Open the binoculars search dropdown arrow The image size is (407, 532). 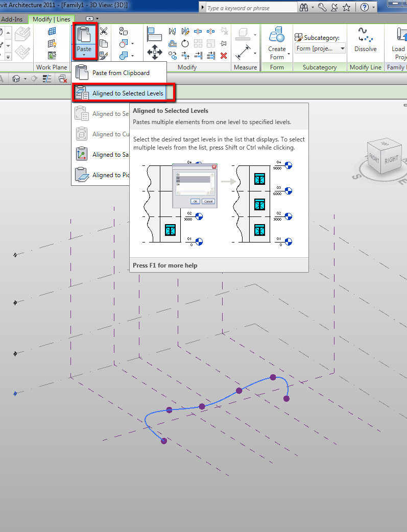pyautogui.click(x=313, y=8)
